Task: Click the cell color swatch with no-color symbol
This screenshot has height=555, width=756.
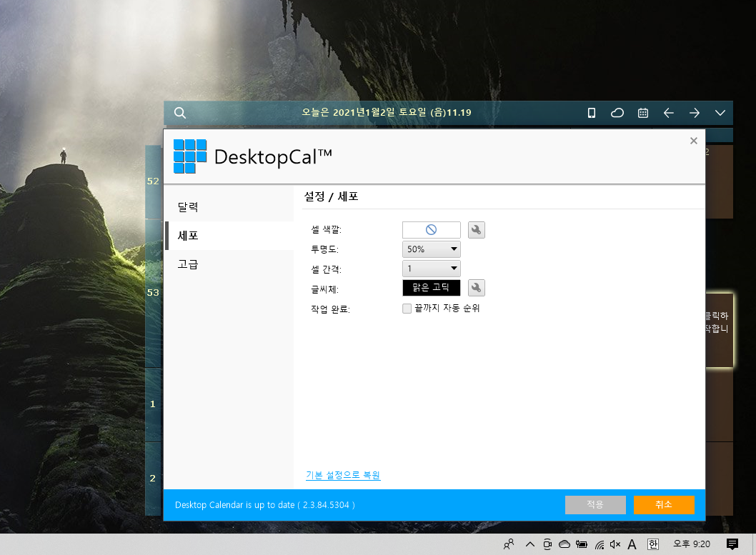Action: tap(431, 230)
